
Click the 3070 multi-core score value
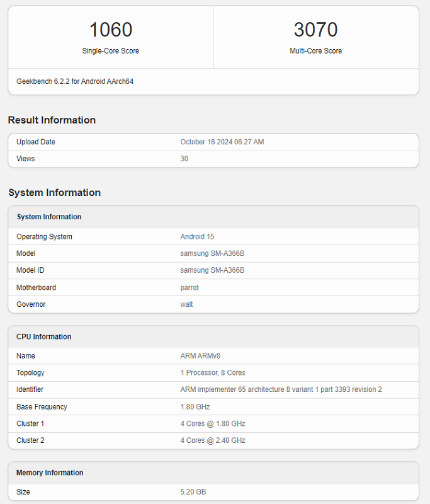[x=315, y=30]
